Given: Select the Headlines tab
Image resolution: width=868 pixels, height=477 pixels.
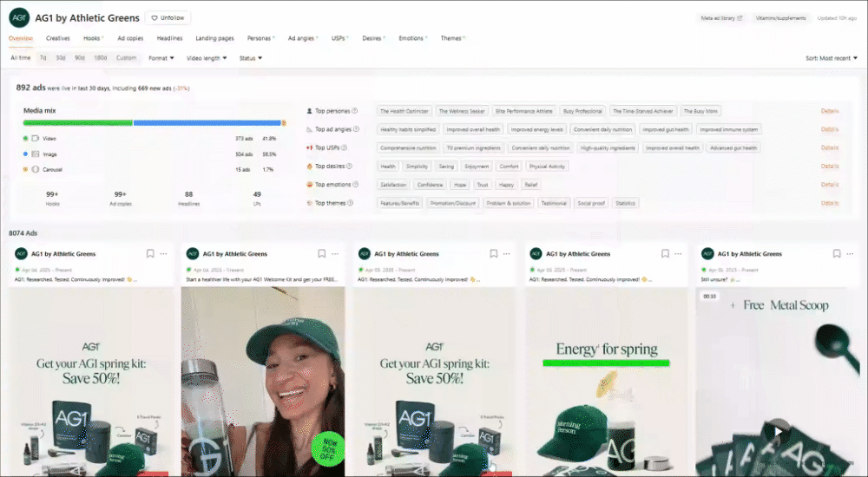Looking at the screenshot, I should pos(169,38).
